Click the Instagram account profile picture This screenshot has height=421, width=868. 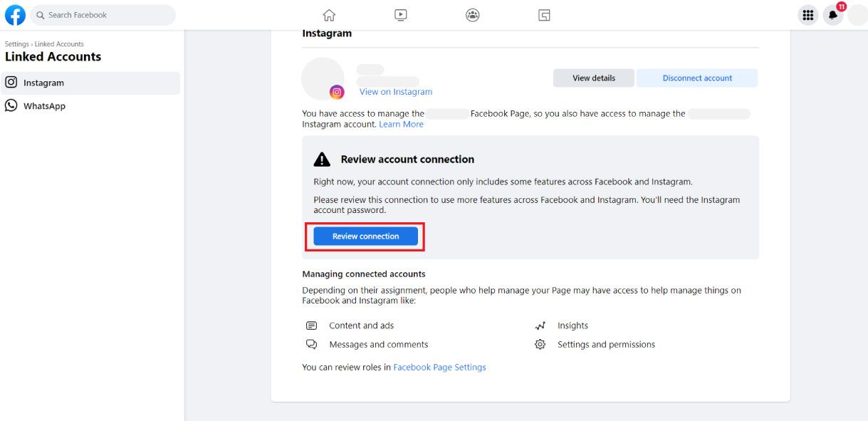click(323, 78)
